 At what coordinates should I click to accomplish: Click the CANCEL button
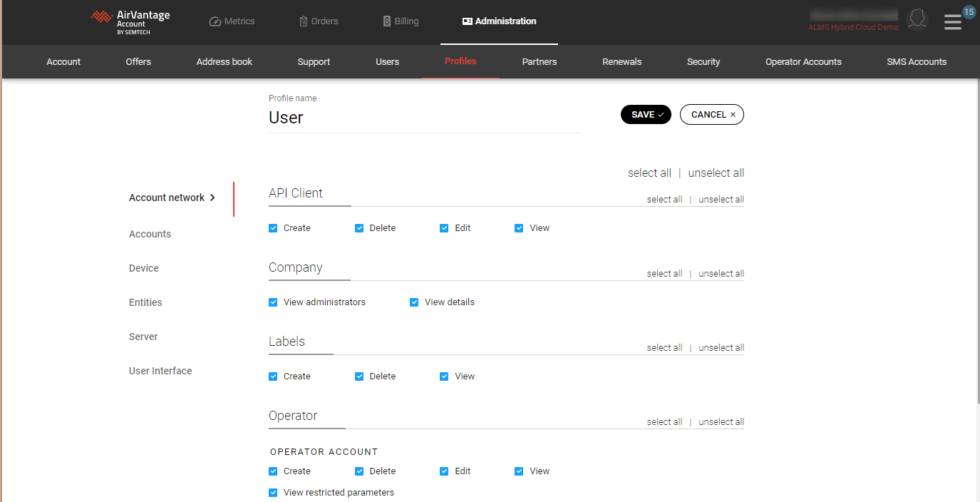coord(711,115)
